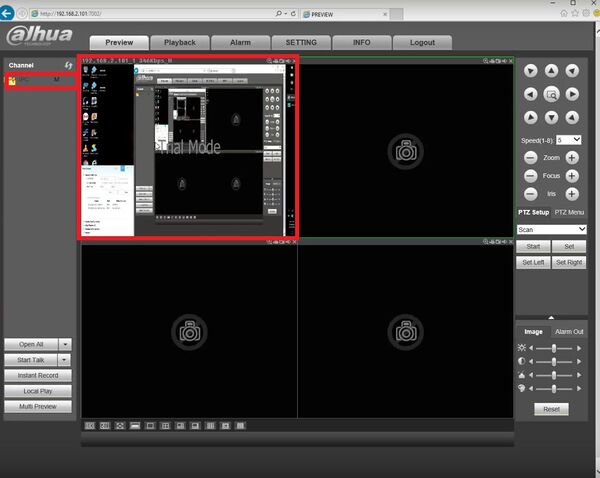The image size is (600, 478).
Task: Click the Instant Record button
Action: 38,376
